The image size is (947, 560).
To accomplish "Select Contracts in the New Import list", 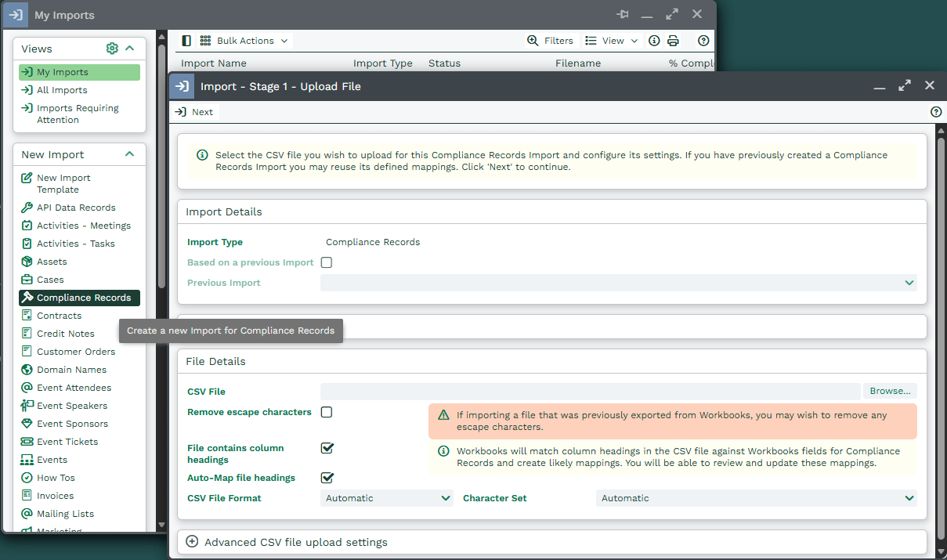I will click(x=59, y=316).
